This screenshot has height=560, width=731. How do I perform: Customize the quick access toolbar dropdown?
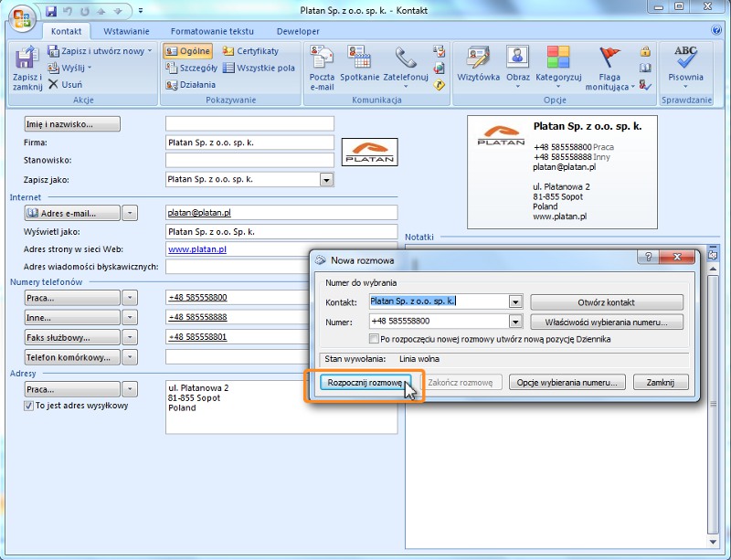141,11
